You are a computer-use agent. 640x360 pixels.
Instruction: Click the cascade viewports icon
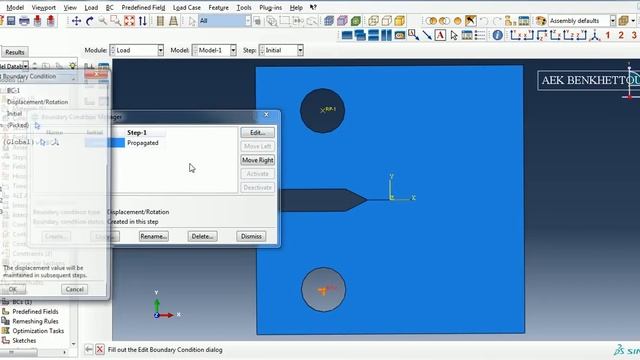360,36
